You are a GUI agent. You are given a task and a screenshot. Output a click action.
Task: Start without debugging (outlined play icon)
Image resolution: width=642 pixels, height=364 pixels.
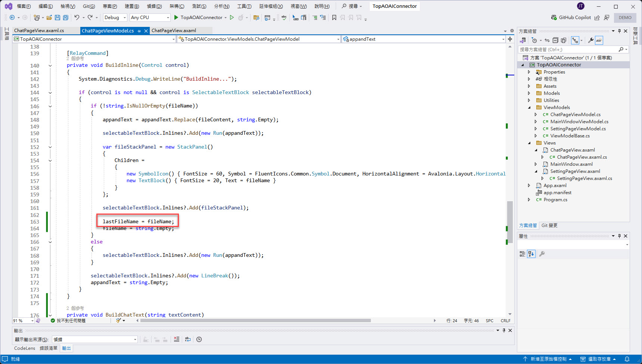(232, 18)
